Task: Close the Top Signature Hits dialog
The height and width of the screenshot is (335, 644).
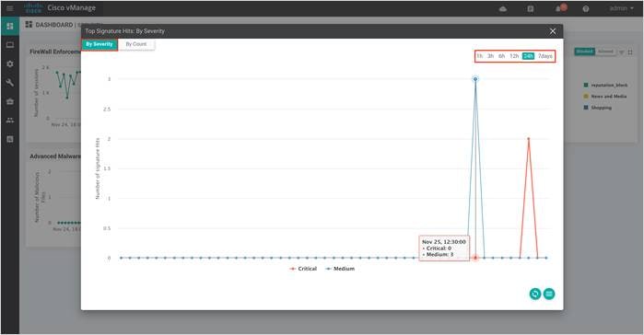Action: (553, 31)
